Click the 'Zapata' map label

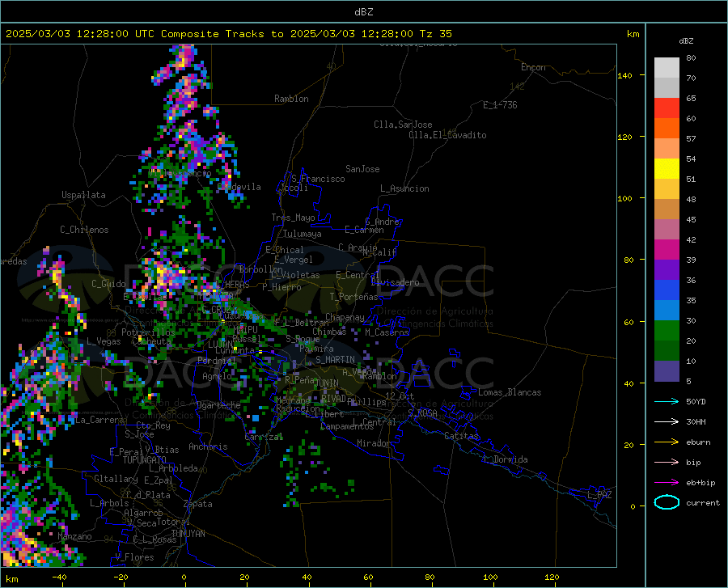coord(198,504)
